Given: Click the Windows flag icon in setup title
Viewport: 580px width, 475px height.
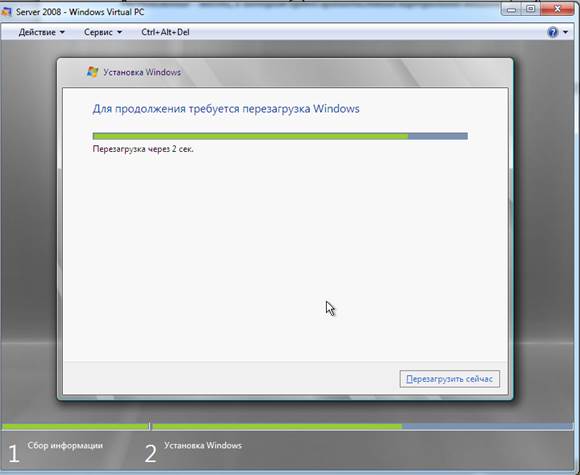Looking at the screenshot, I should click(x=92, y=72).
